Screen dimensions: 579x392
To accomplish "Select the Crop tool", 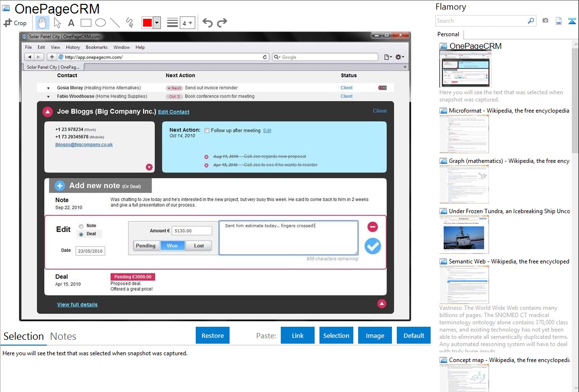I will (15, 23).
